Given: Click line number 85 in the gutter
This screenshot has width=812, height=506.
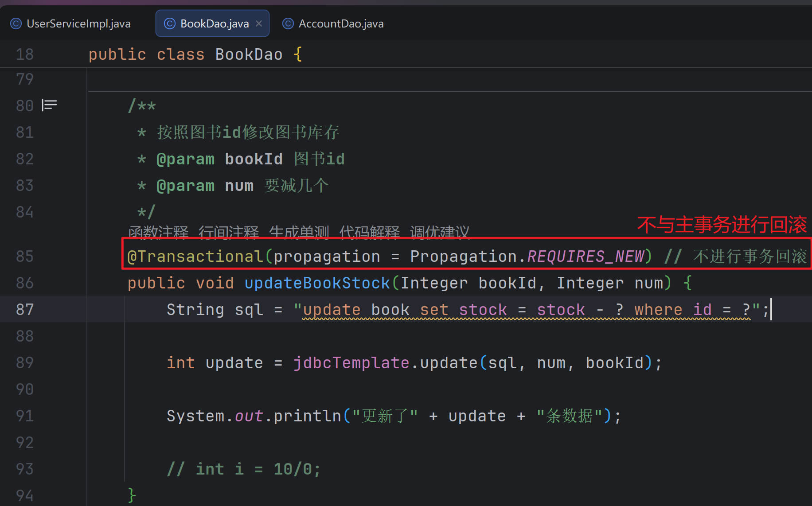Looking at the screenshot, I should point(25,256).
